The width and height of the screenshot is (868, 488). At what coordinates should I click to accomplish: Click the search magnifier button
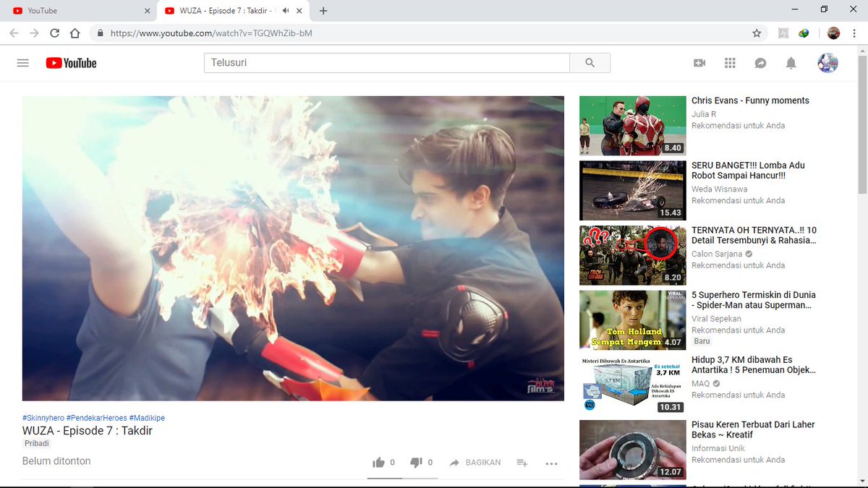(x=590, y=63)
